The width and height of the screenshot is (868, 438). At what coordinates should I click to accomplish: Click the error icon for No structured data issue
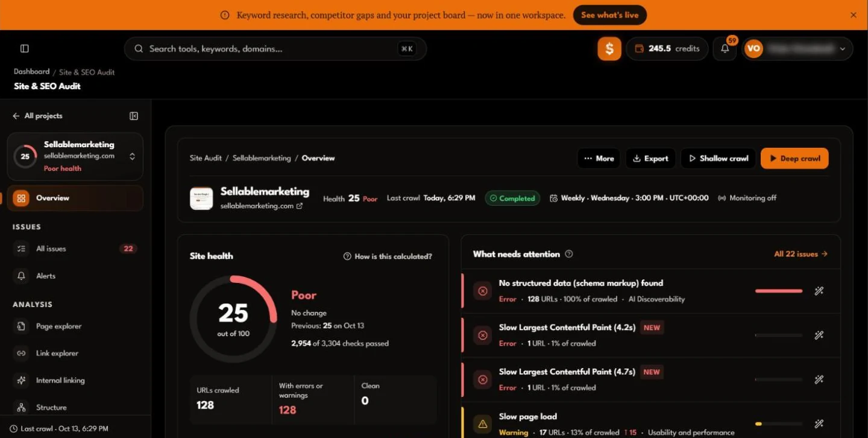[482, 291]
